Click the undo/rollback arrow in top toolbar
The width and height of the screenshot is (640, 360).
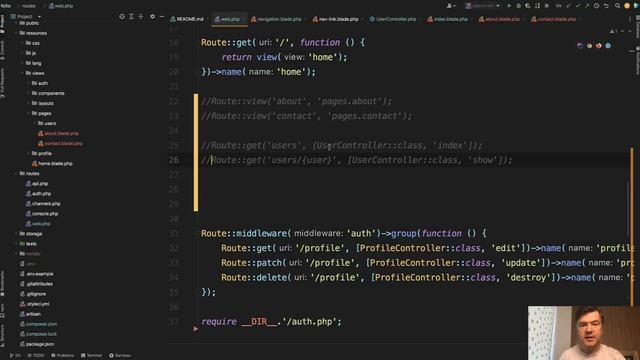tap(606, 6)
